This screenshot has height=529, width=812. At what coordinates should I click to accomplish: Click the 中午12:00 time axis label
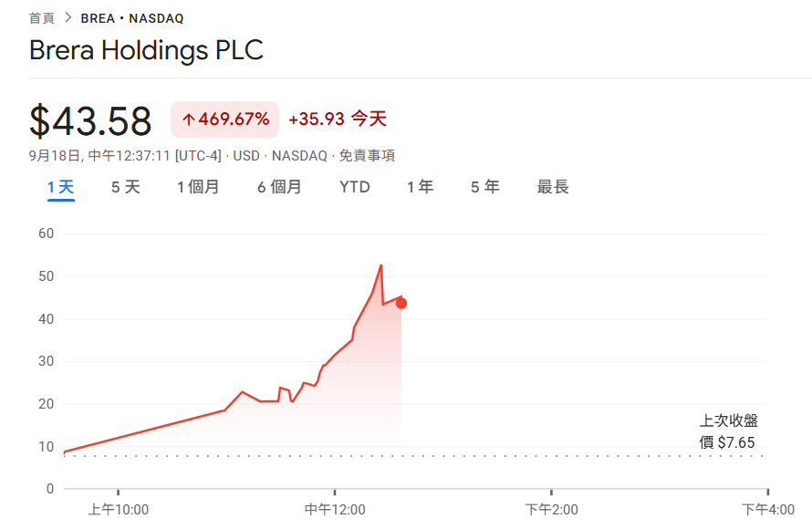pos(335,509)
